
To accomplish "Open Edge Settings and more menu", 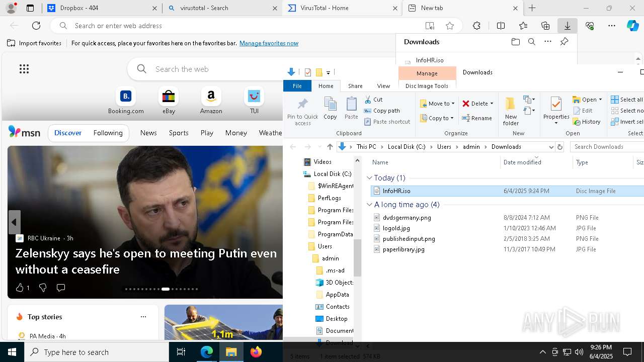I will coord(612,26).
